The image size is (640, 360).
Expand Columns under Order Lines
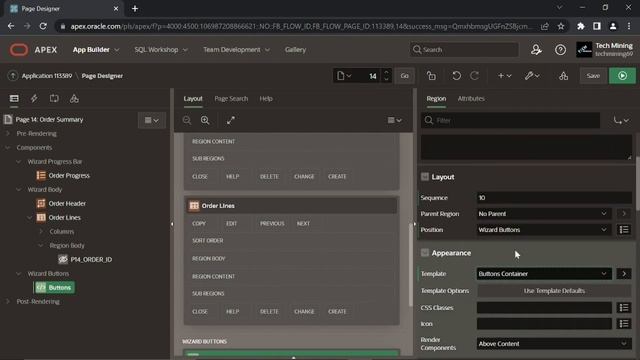pos(40,231)
